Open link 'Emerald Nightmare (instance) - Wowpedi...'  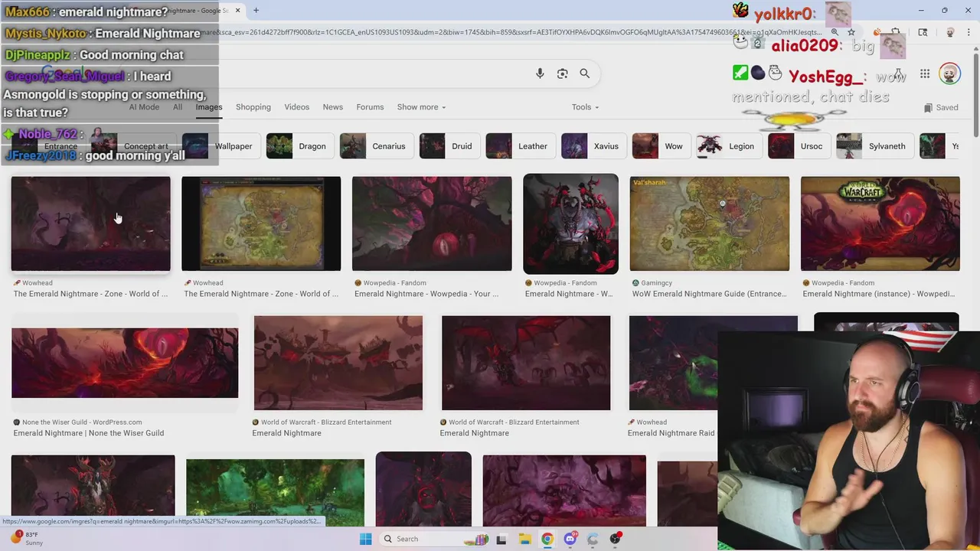[x=879, y=294]
